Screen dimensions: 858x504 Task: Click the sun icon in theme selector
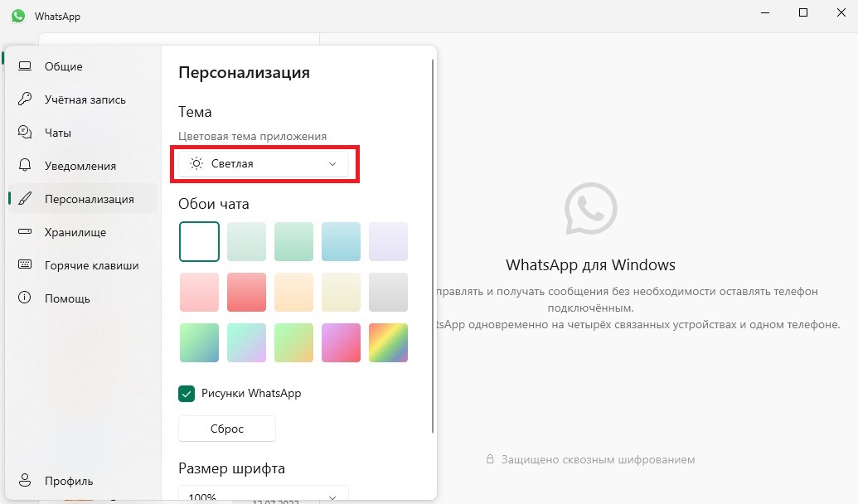[196, 163]
